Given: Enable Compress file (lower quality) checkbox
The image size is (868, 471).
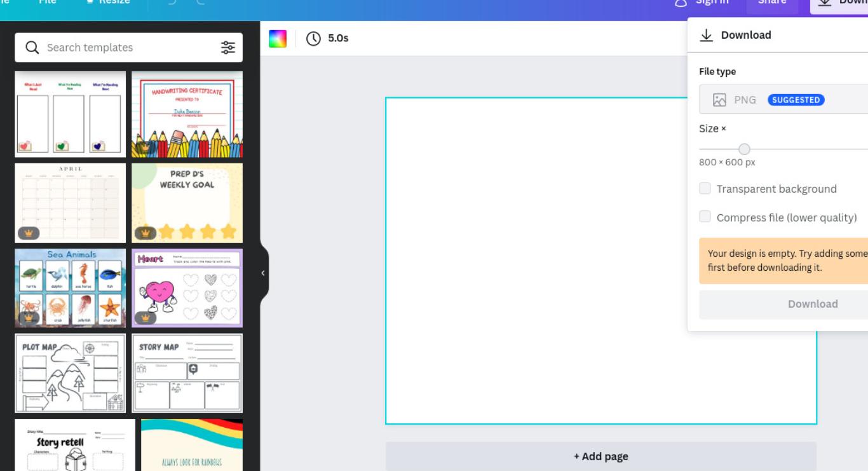Looking at the screenshot, I should (705, 217).
